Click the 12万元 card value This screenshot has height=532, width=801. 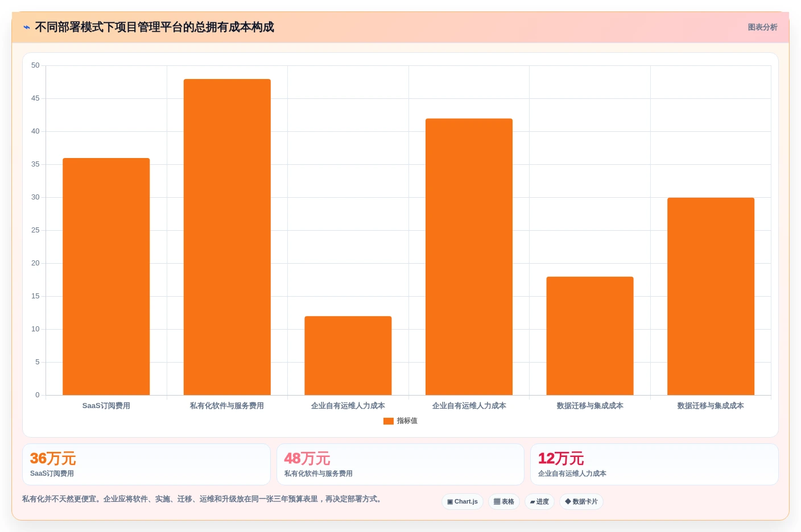[561, 458]
